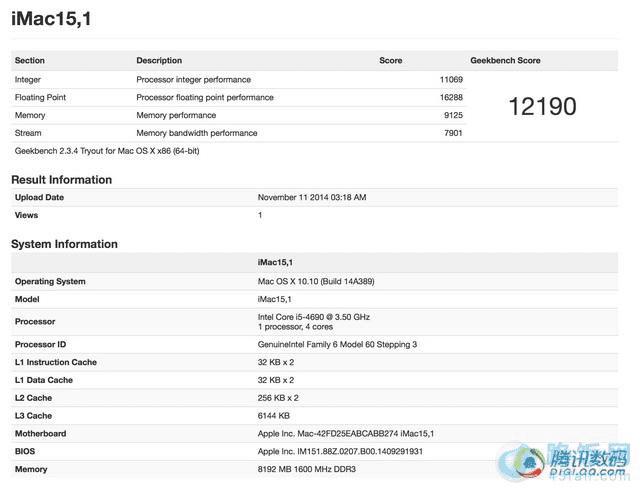
Task: Click the integer score value 11069
Action: (451, 79)
